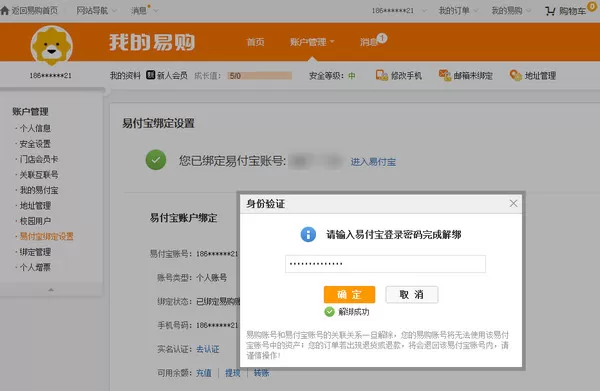Click the 账号类型: 个人账号 text
600x391 pixels.
pos(192,277)
